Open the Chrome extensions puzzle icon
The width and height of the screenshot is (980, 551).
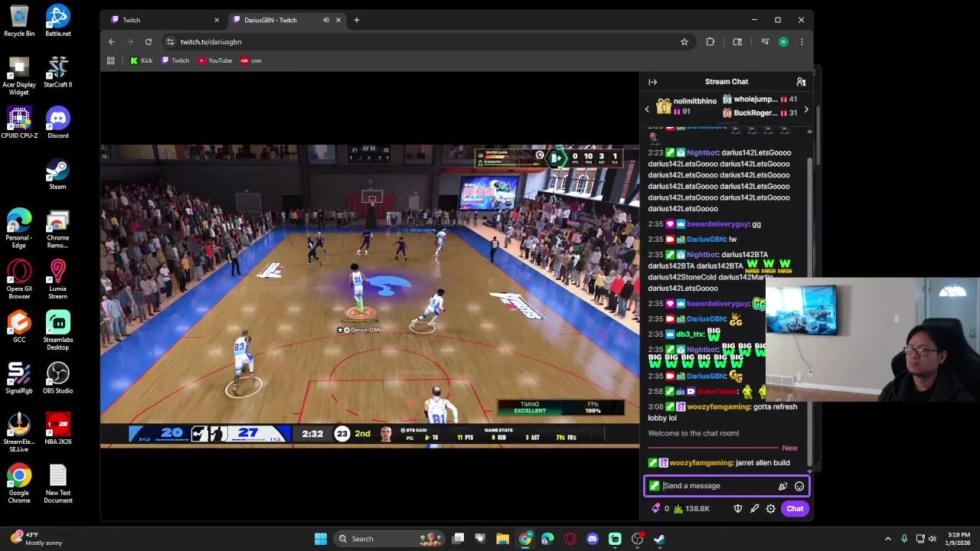(710, 41)
